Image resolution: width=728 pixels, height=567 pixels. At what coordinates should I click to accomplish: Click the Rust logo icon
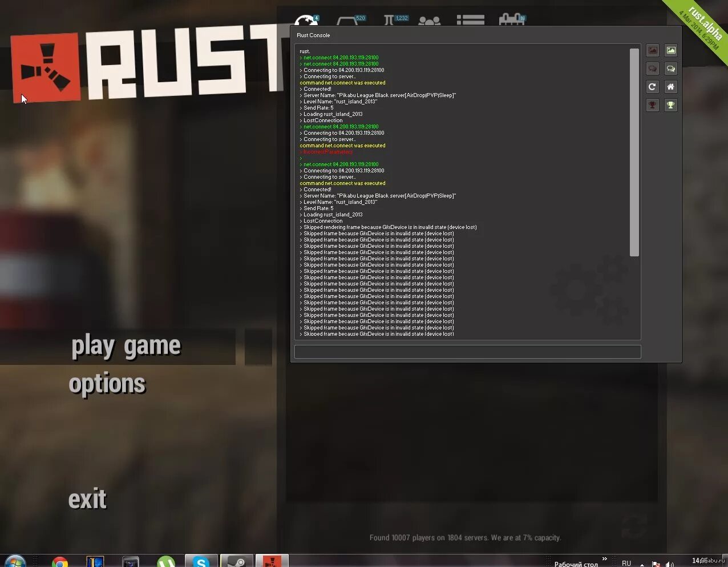pyautogui.click(x=46, y=67)
